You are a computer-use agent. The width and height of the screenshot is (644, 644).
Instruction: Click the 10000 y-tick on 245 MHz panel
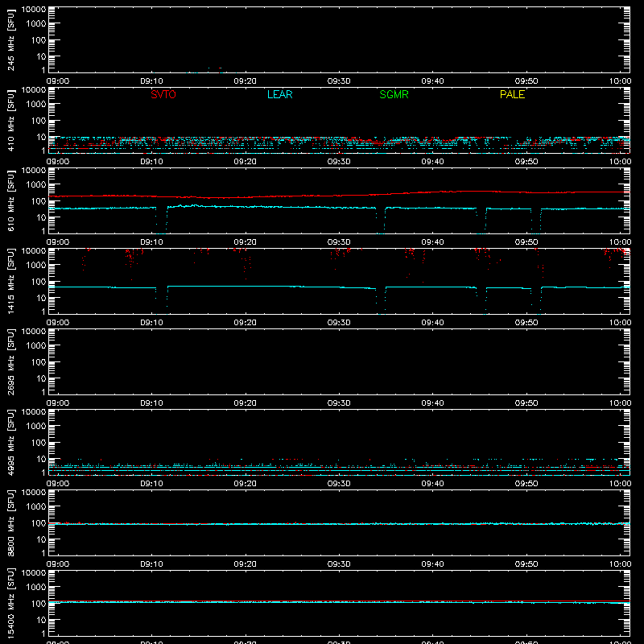click(x=34, y=10)
